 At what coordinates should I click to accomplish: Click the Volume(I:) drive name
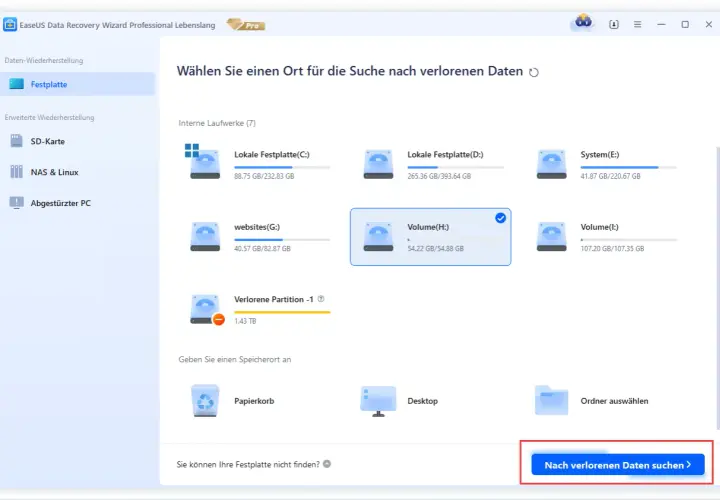click(x=599, y=227)
